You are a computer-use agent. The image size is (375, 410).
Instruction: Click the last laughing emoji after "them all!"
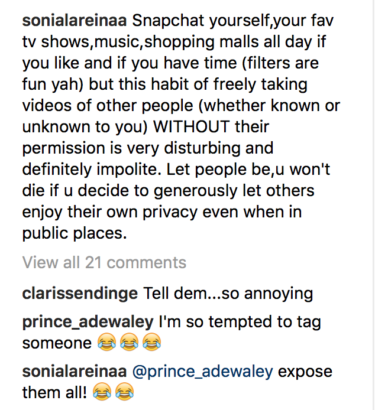[124, 392]
